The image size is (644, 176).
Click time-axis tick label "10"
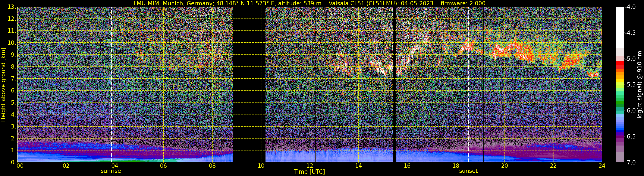pos(261,166)
